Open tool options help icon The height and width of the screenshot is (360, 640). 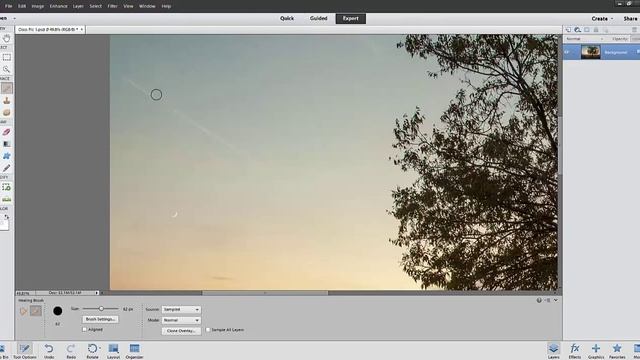click(539, 300)
